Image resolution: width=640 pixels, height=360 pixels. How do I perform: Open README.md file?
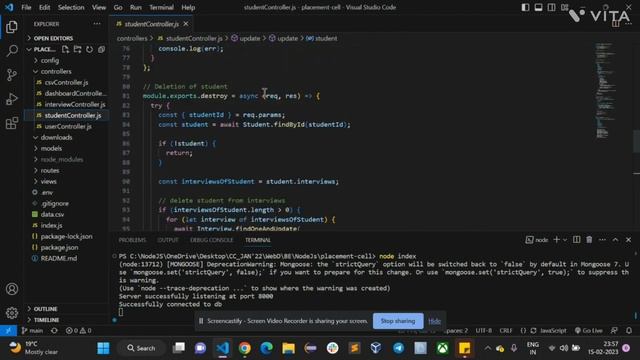coord(58,258)
